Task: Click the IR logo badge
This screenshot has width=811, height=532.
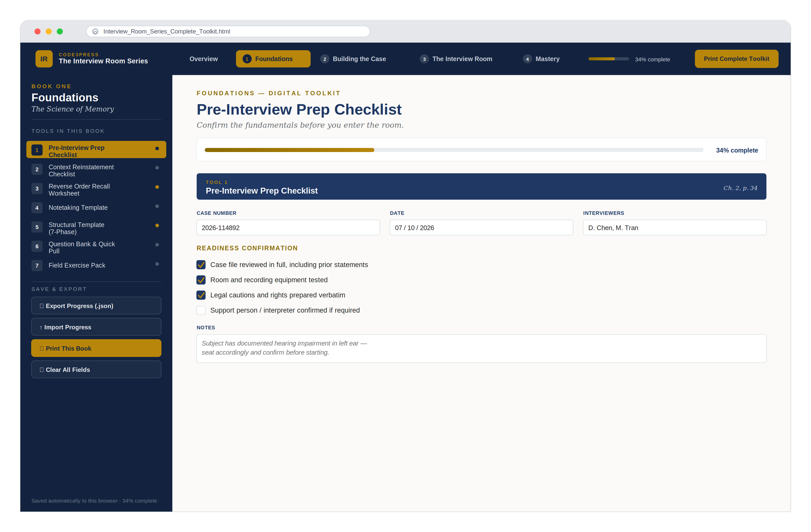Action: point(44,59)
